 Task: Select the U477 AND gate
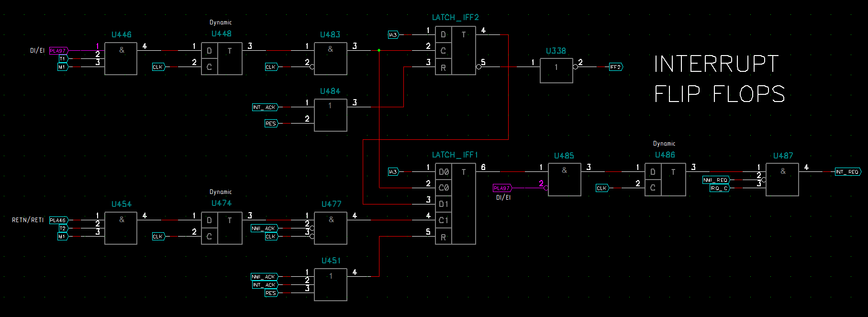[330, 228]
